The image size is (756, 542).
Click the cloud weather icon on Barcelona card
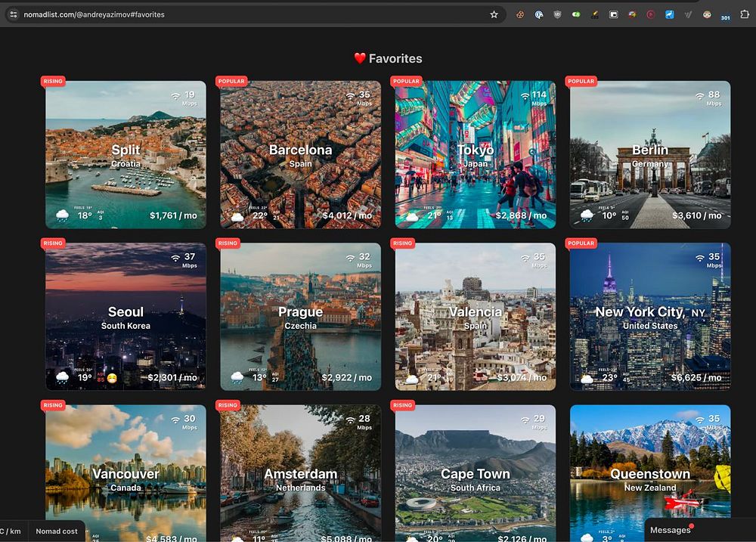[237, 216]
